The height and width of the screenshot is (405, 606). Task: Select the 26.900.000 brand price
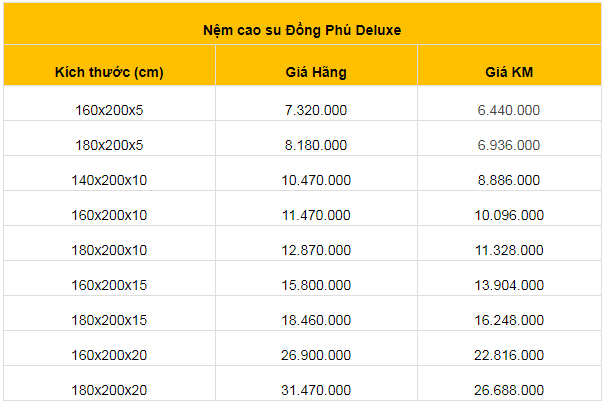[316, 355]
